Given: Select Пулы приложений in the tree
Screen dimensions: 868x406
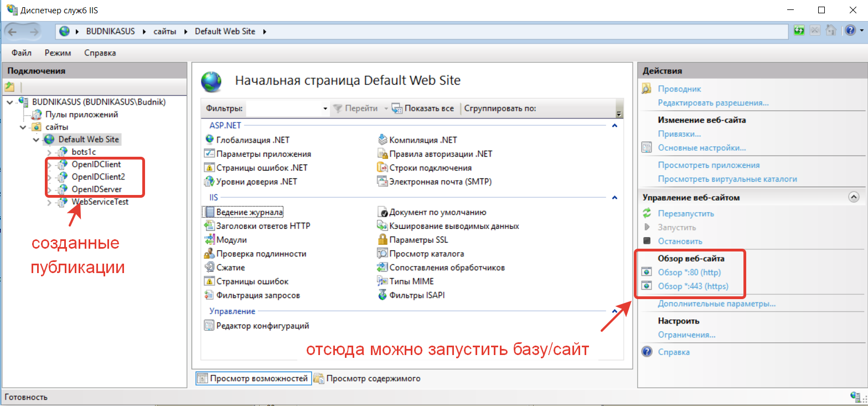Looking at the screenshot, I should coord(81,114).
